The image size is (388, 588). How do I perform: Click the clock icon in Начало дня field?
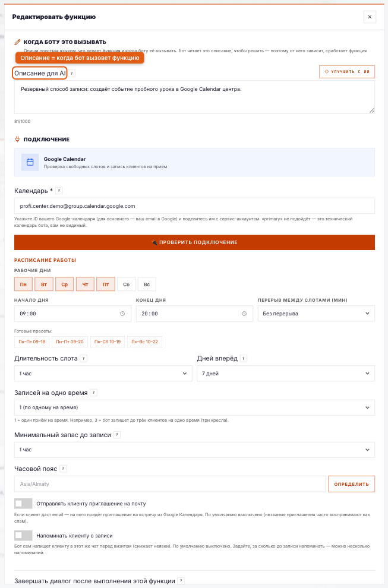pos(122,314)
